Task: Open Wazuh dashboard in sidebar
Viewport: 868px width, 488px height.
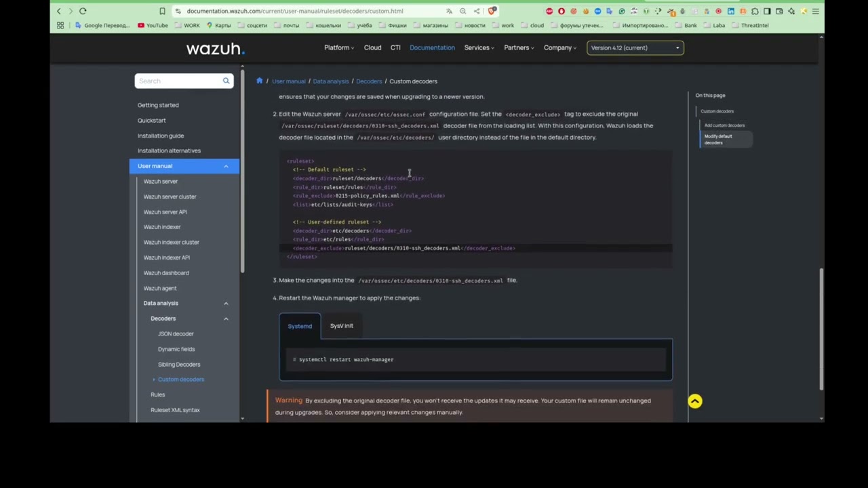Action: point(166,273)
